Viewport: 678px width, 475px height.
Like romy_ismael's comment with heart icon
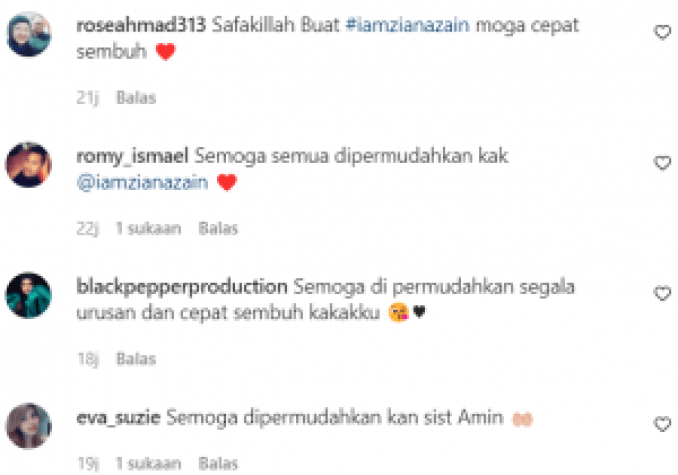(662, 163)
